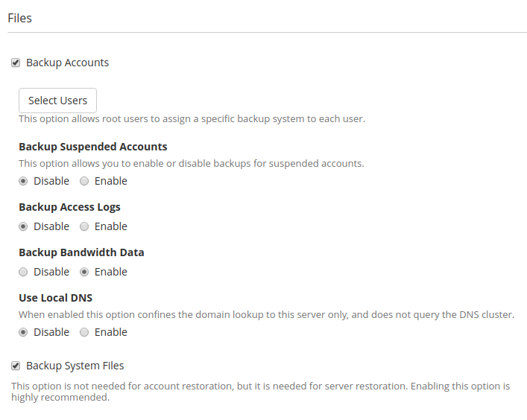
Task: Disable Backup Bandwidth Data
Action: [23, 272]
